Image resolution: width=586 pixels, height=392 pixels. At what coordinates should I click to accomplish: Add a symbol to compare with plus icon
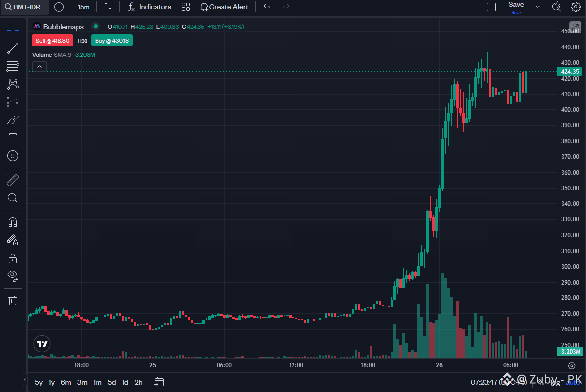[59, 7]
